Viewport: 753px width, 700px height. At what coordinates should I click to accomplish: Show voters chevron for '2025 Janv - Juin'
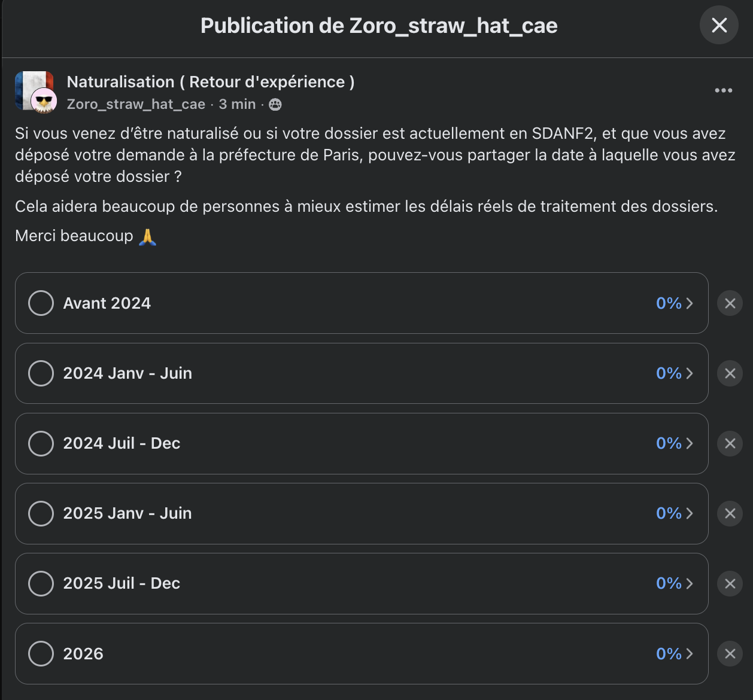point(690,513)
